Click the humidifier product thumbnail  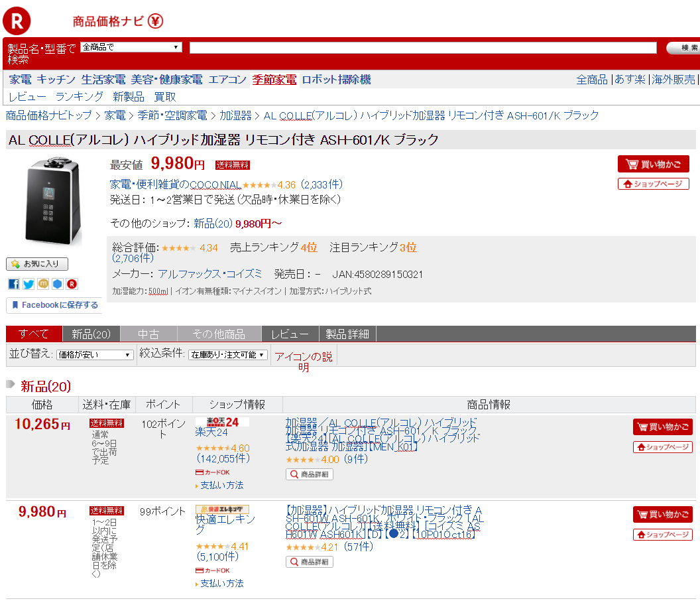click(53, 201)
